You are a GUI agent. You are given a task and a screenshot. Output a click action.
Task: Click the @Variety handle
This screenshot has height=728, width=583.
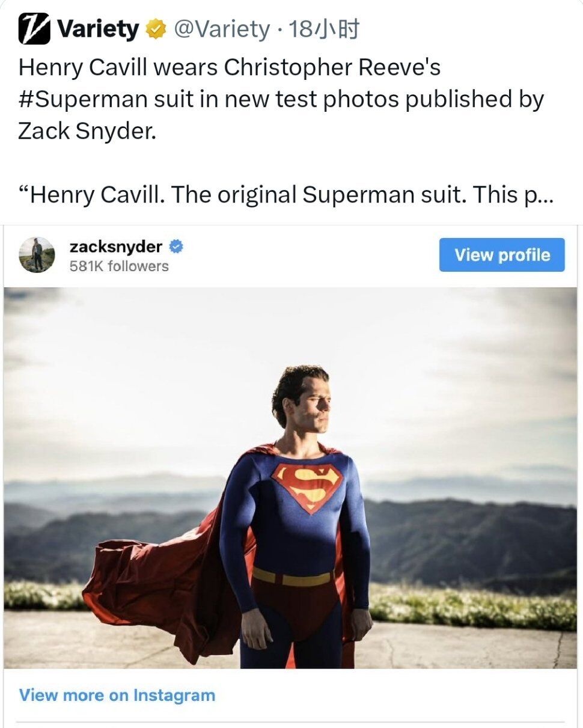(x=222, y=29)
